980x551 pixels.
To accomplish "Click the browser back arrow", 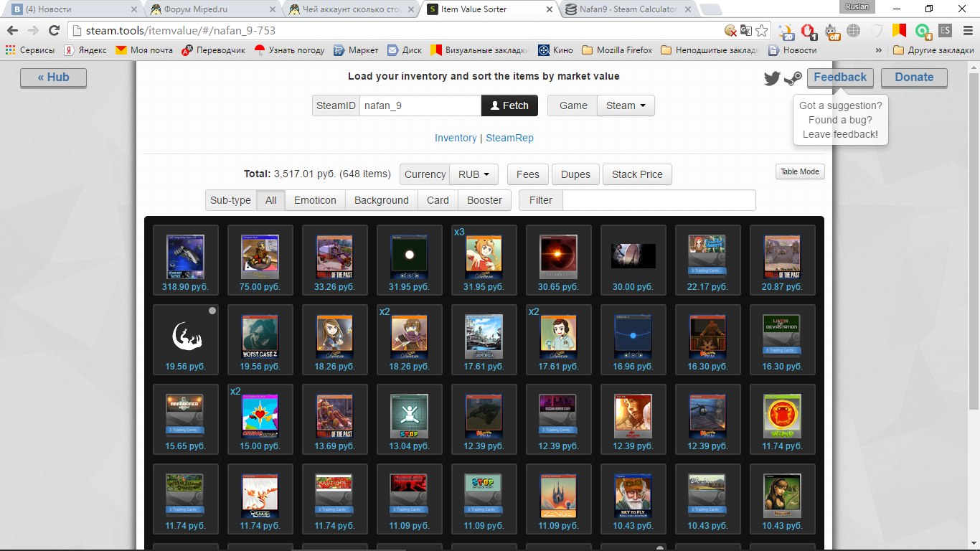I will click(12, 30).
